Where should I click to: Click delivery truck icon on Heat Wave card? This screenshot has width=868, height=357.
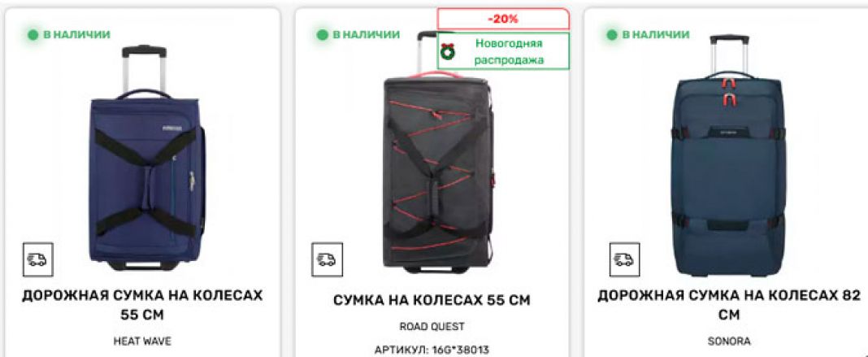[x=38, y=259]
